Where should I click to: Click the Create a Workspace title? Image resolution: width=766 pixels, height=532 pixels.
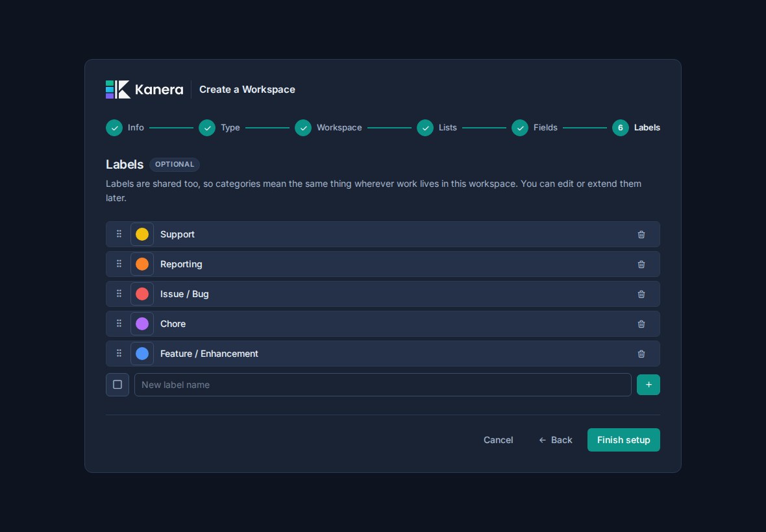(x=247, y=90)
